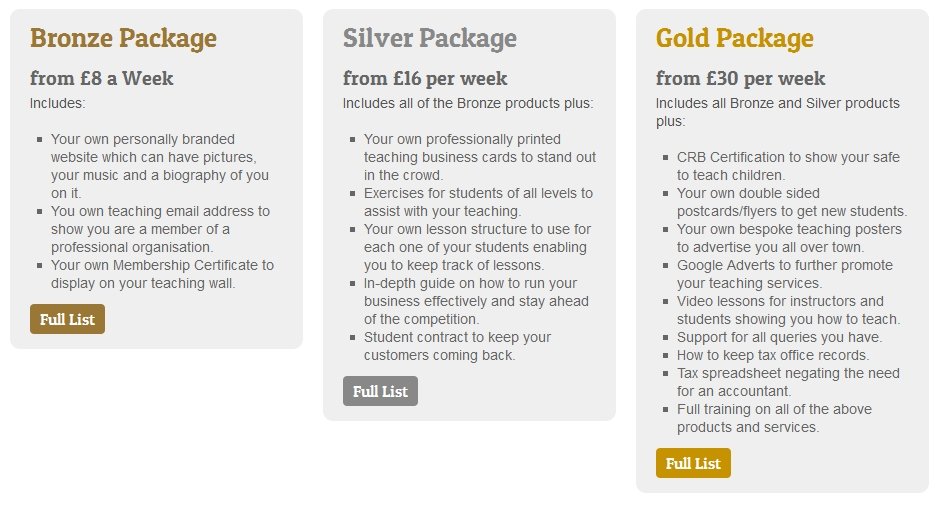Click the personally branded website bullet item
The width and height of the screenshot is (941, 507).
click(160, 166)
